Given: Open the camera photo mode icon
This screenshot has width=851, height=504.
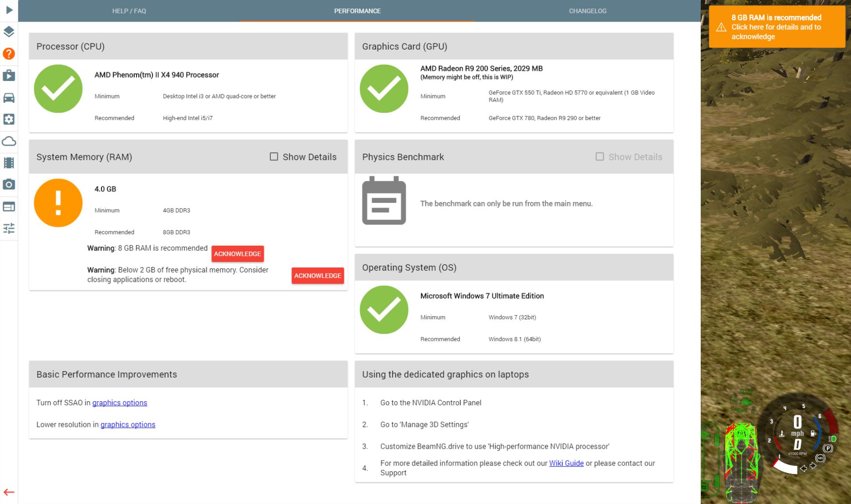Looking at the screenshot, I should pyautogui.click(x=9, y=185).
